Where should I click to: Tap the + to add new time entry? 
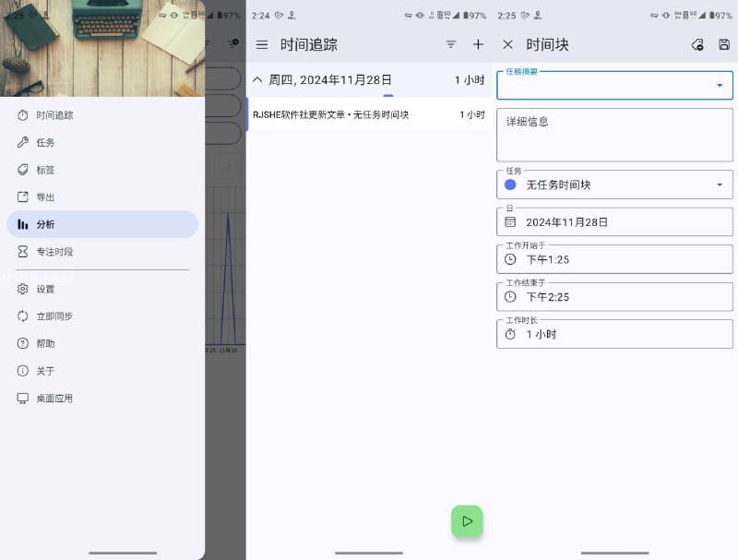tap(478, 43)
